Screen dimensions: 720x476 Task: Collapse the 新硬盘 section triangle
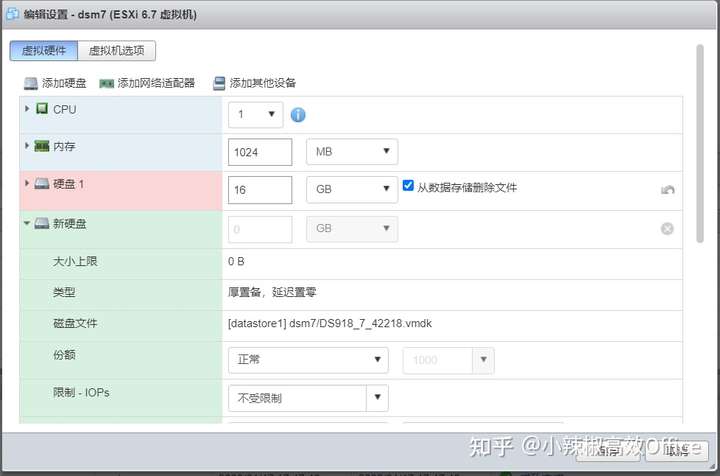27,223
